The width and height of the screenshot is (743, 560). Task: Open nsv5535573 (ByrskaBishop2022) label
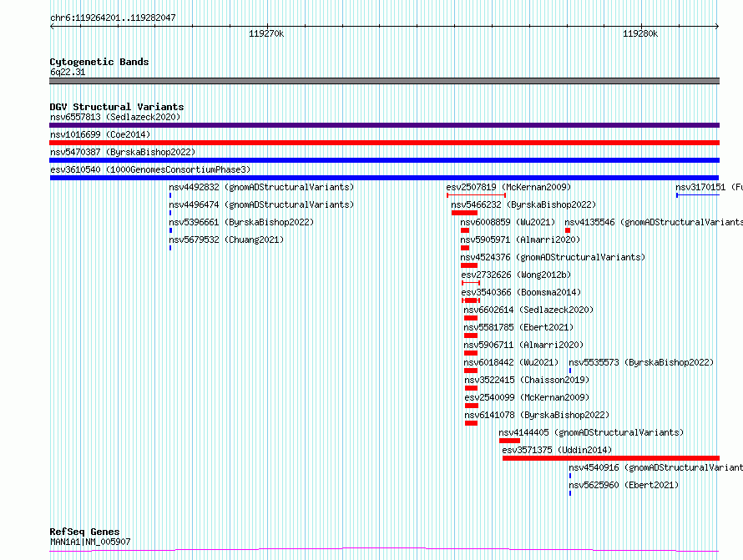pos(641,362)
